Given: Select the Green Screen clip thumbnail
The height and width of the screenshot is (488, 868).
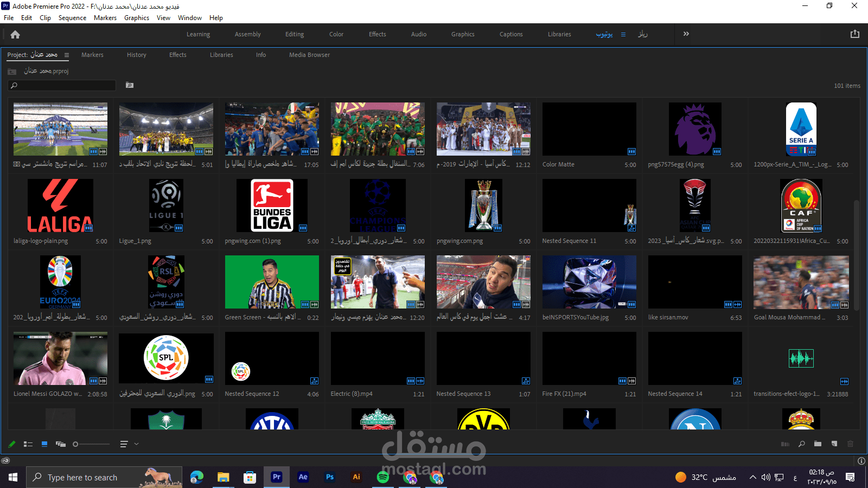Looking at the screenshot, I should pyautogui.click(x=272, y=282).
